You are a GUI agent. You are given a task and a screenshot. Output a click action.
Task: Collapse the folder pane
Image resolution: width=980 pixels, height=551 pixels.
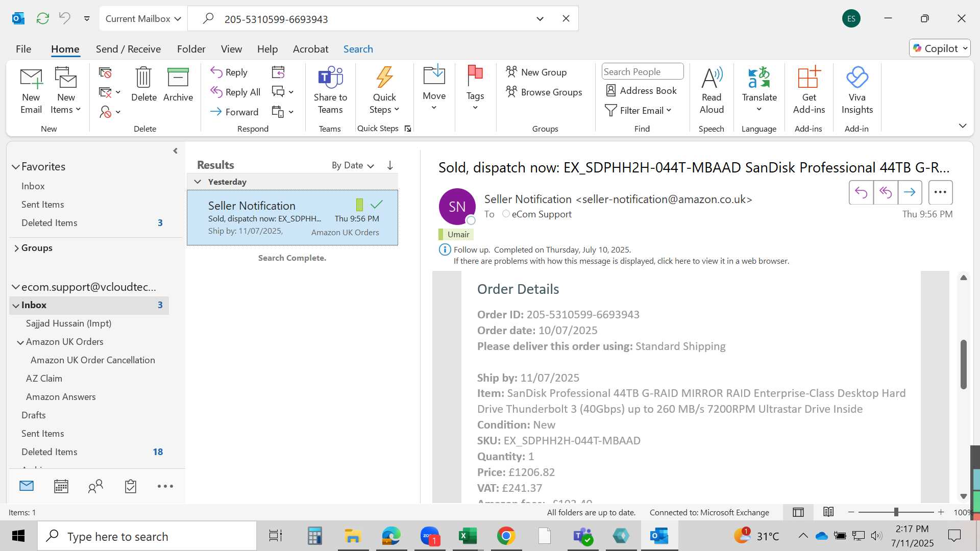(x=175, y=151)
